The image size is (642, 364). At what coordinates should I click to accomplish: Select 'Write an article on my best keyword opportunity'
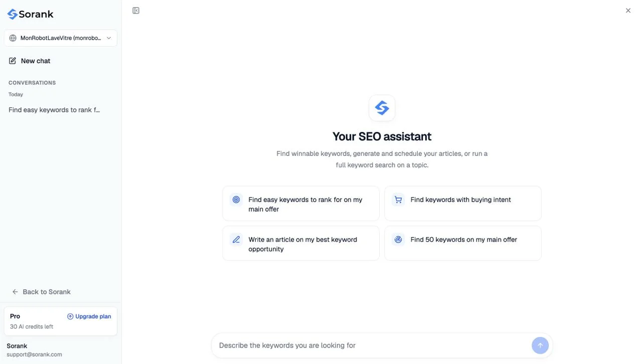pos(301,243)
